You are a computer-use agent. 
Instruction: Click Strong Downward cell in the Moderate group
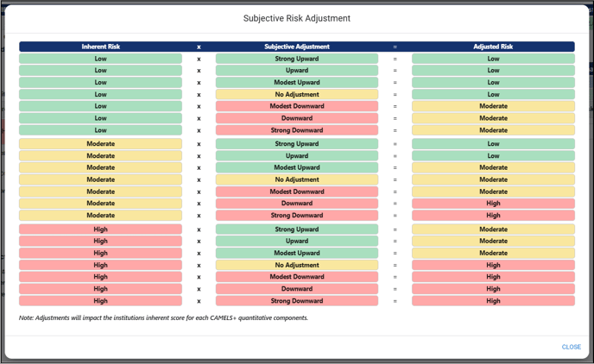[x=297, y=216]
